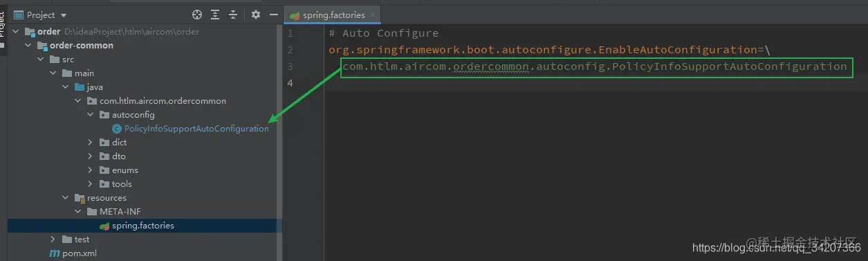Select the test folder label
This screenshot has height=261, width=868.
(82, 240)
